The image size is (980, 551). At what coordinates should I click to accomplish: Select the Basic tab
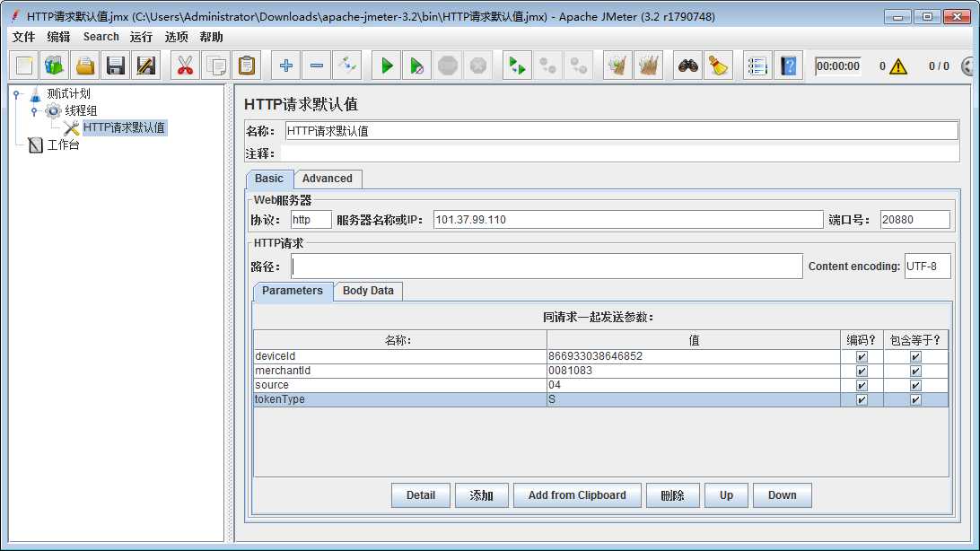point(269,179)
